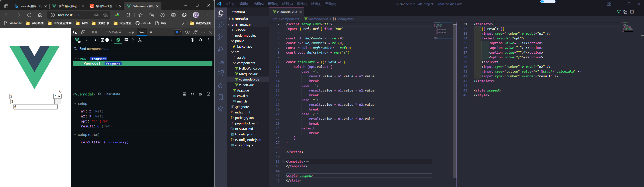Open VS Code Remote Explorer view

click(220, 61)
